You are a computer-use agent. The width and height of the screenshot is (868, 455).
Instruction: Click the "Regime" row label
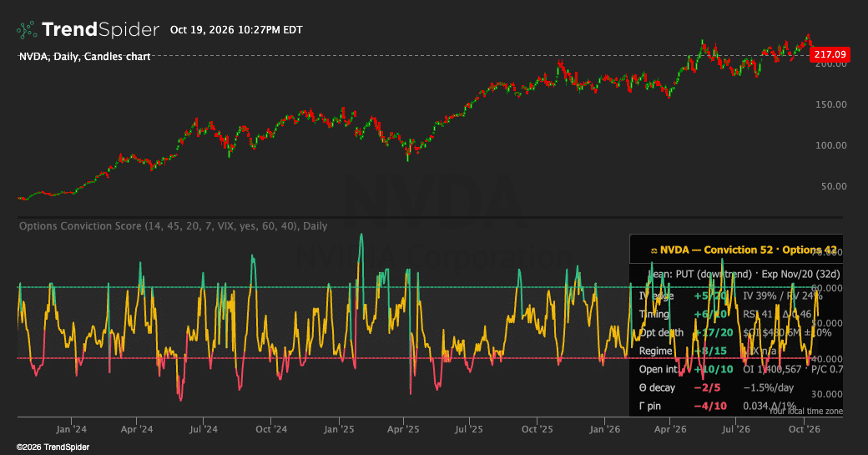point(655,351)
